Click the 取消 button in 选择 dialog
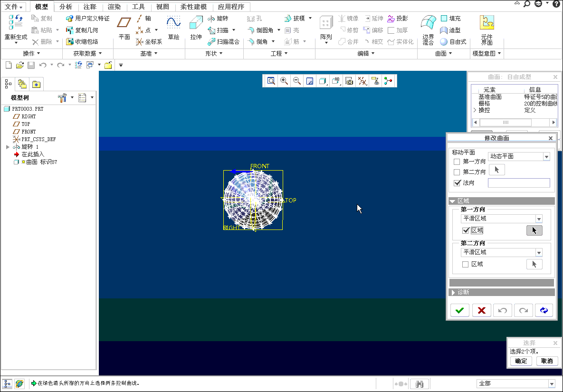Viewport: 563px width, 392px height. click(547, 361)
